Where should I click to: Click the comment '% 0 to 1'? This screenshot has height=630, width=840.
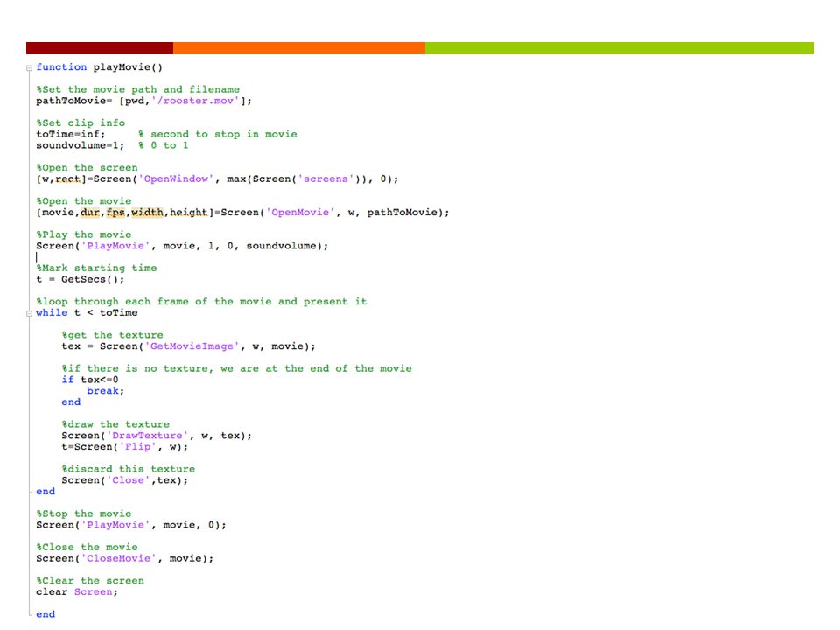[164, 145]
